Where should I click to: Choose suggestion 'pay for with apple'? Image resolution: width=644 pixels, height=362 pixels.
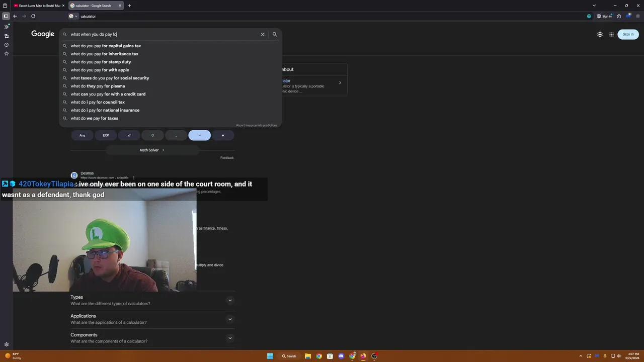point(171,70)
